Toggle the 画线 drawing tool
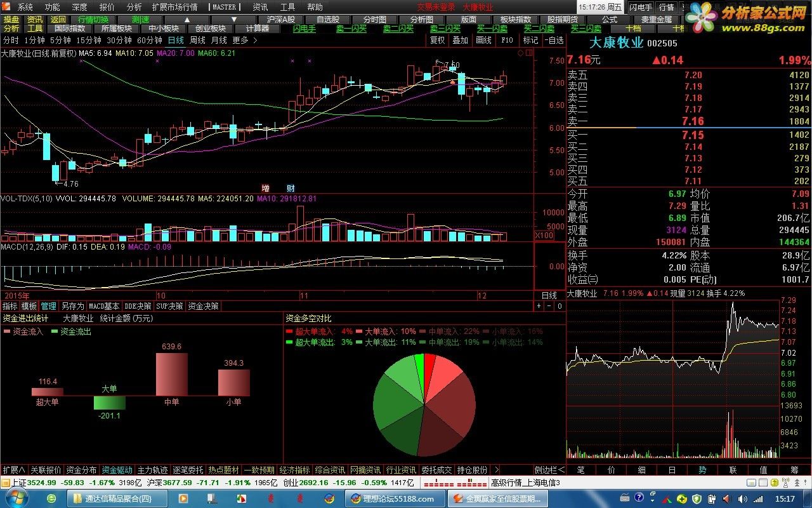 (483, 40)
